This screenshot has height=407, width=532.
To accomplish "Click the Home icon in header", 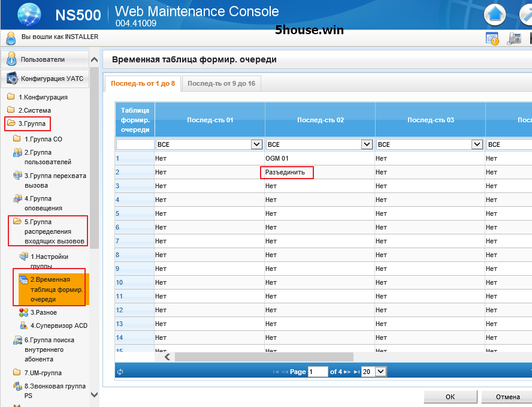I will click(495, 14).
